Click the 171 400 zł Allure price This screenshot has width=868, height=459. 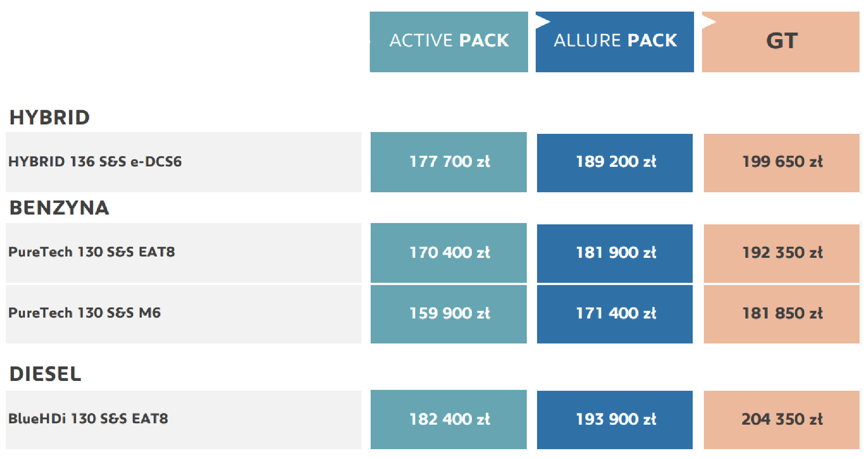(615, 314)
